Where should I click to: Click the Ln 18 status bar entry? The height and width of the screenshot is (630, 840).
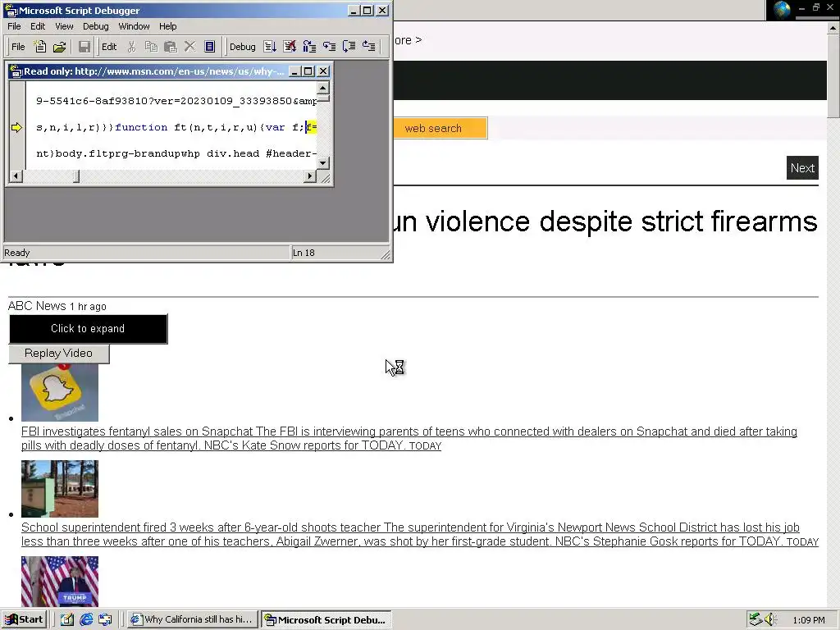point(304,253)
